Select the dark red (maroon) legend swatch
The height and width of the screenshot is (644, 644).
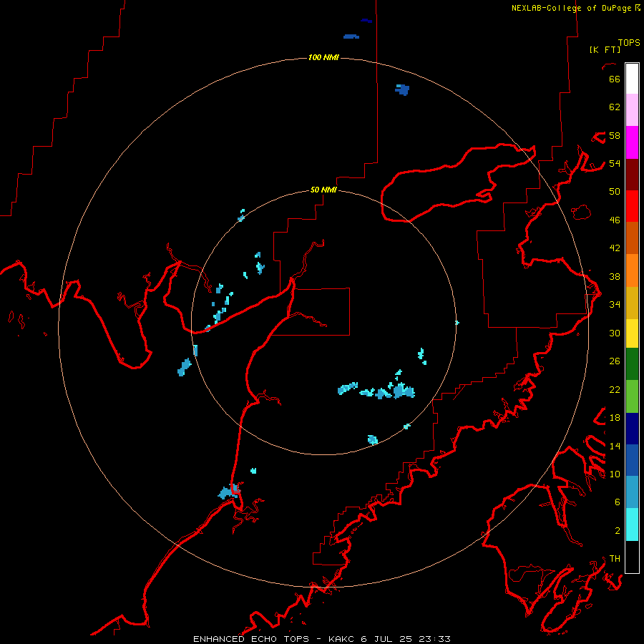[632, 175]
